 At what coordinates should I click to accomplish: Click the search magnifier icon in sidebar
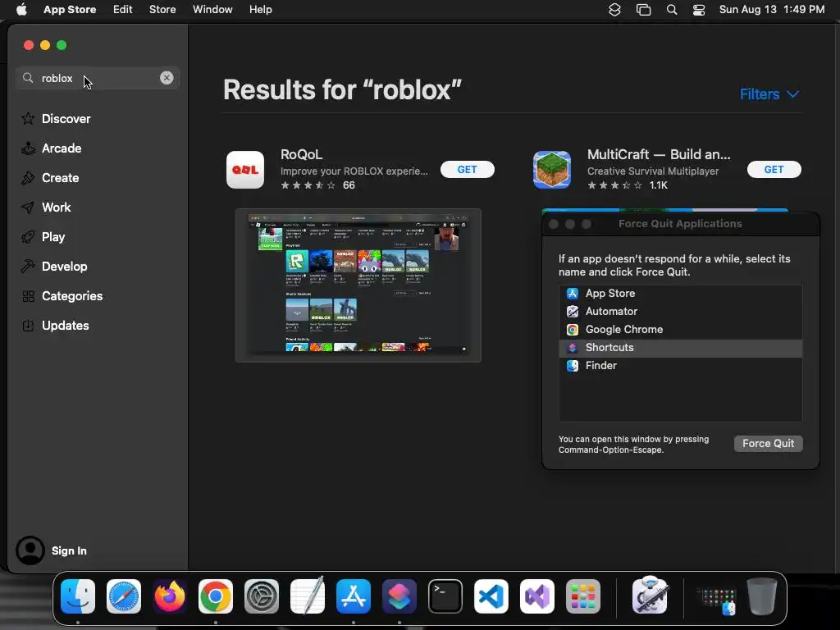28,78
